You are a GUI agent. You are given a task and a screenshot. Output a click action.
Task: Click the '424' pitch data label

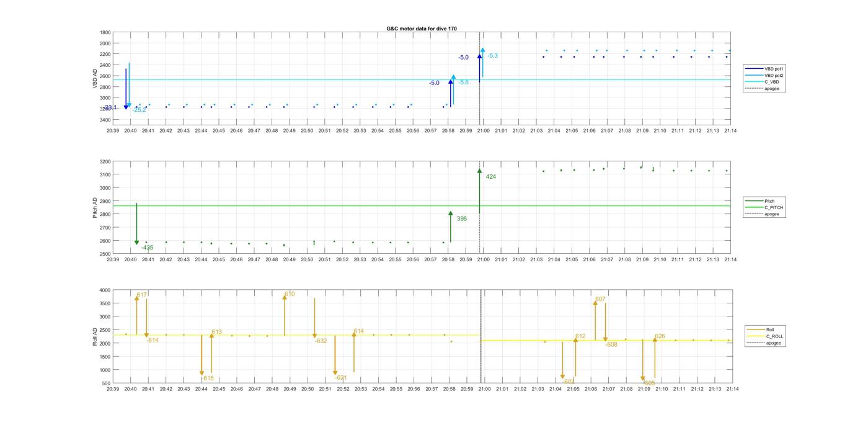[491, 177]
